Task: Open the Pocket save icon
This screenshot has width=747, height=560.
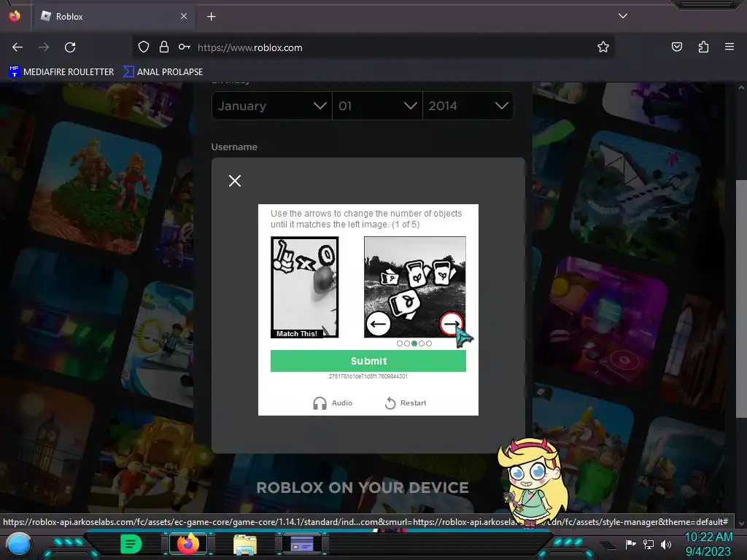Action: (x=677, y=47)
